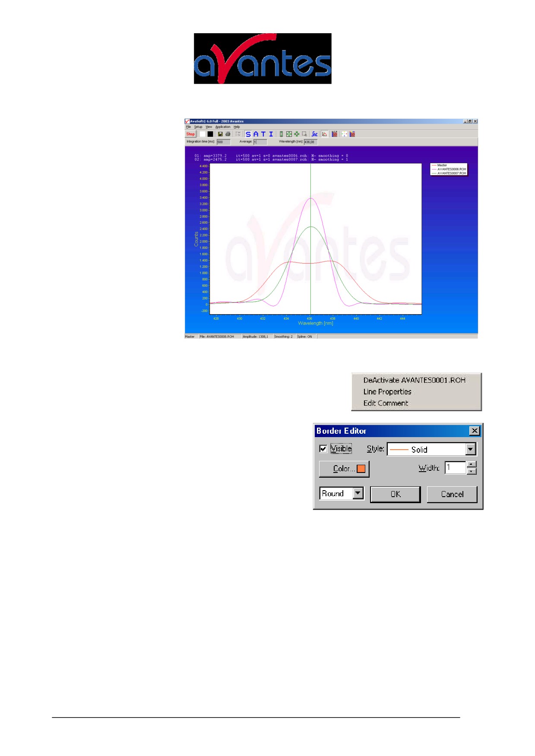Open the View menu
This screenshot has height=756, width=535.
tap(209, 127)
